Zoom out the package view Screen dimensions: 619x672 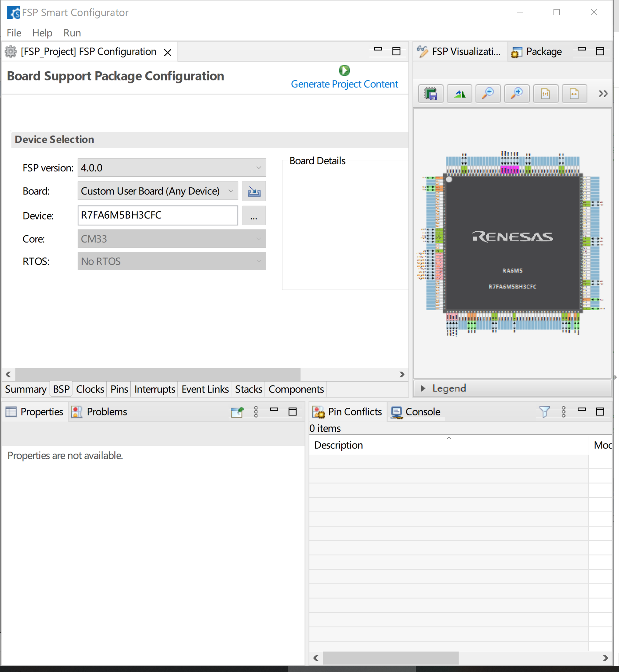click(488, 94)
